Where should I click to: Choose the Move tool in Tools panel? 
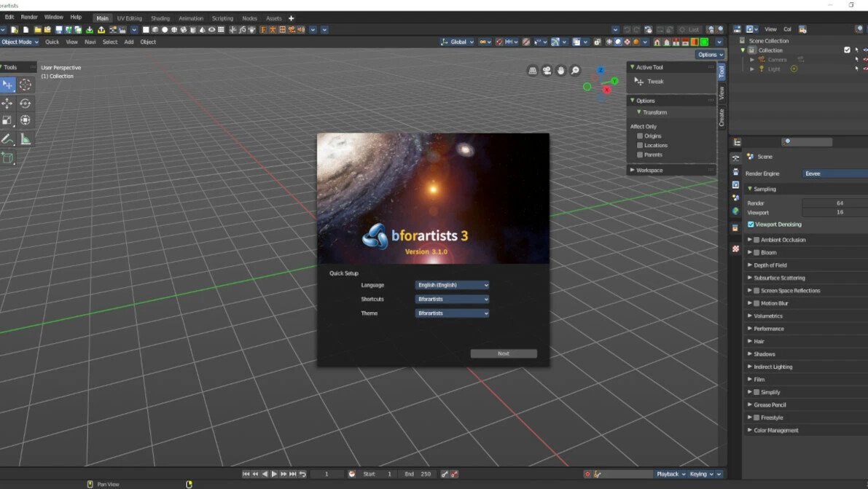(8, 103)
